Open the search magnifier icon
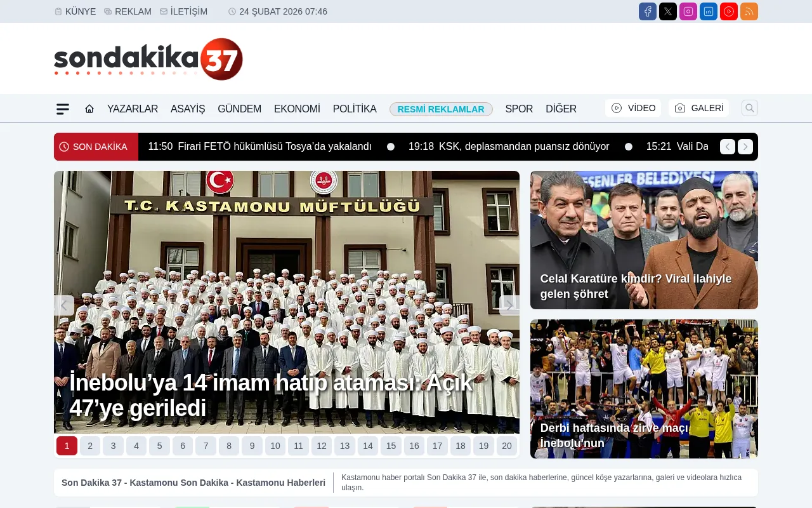 [749, 108]
